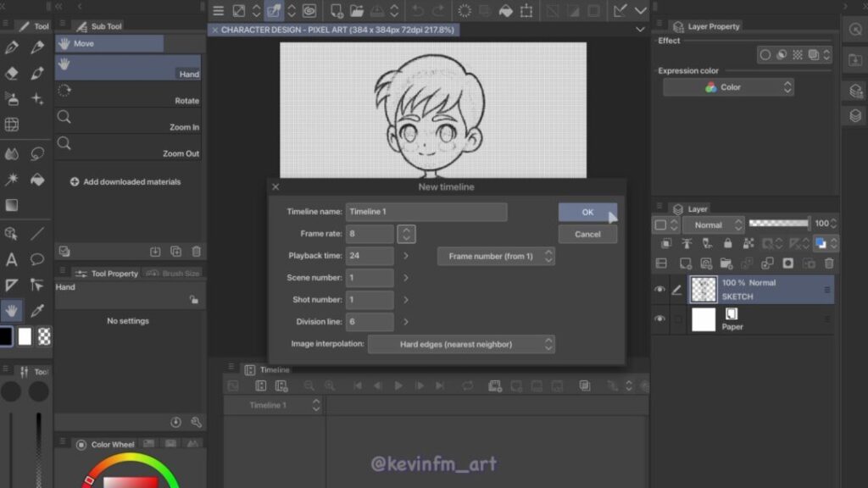Open the Expression color dropdown
868x488 pixels.
(728, 87)
